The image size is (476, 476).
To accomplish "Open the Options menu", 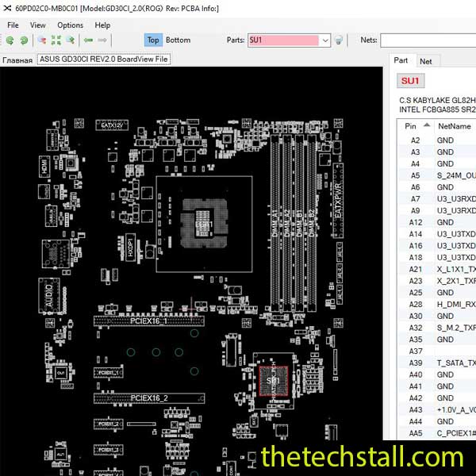I will tap(70, 25).
